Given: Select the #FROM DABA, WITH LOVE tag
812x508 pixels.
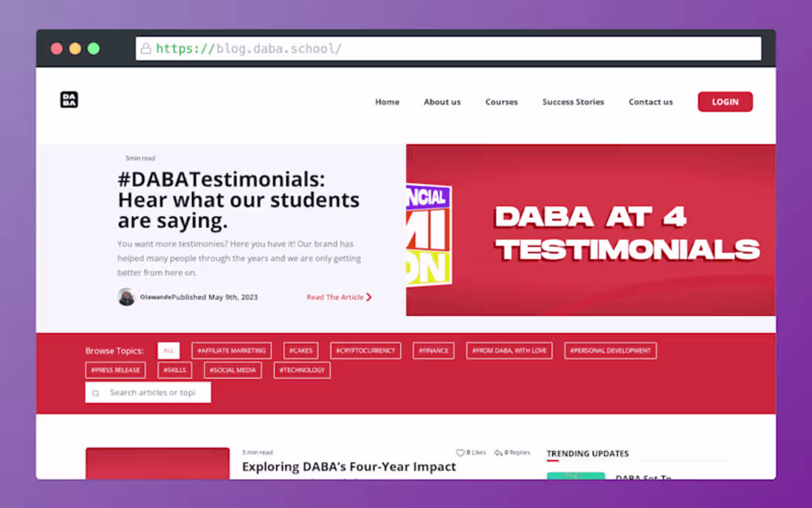Looking at the screenshot, I should 509,350.
